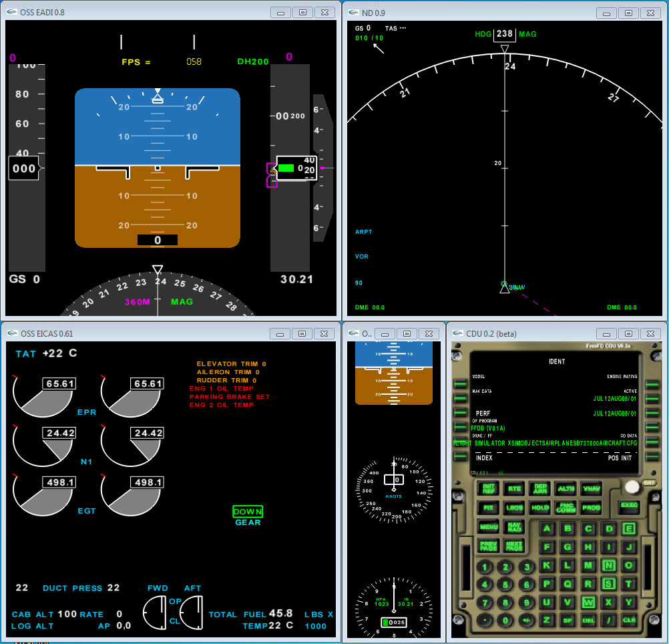Click the 360M selected heading on EADI
The image size is (669, 644).
click(137, 302)
